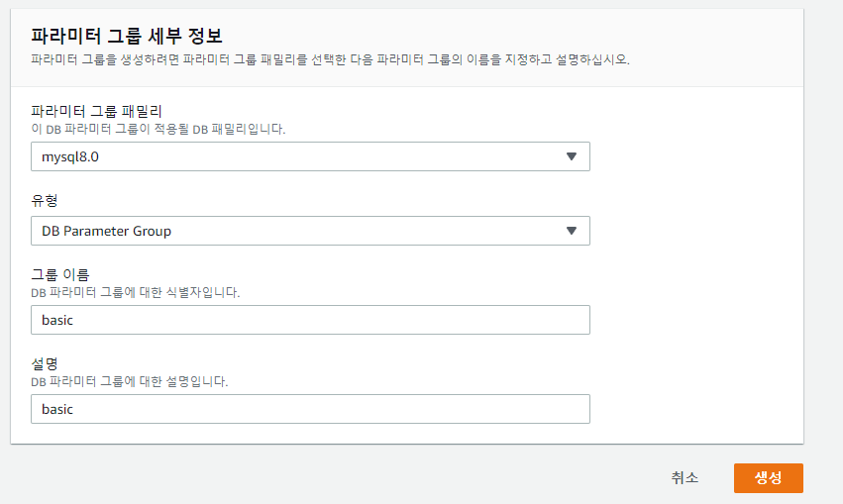Screen dimensions: 843x504
Task: Click the '설명' label text
Action: [x=45, y=363]
